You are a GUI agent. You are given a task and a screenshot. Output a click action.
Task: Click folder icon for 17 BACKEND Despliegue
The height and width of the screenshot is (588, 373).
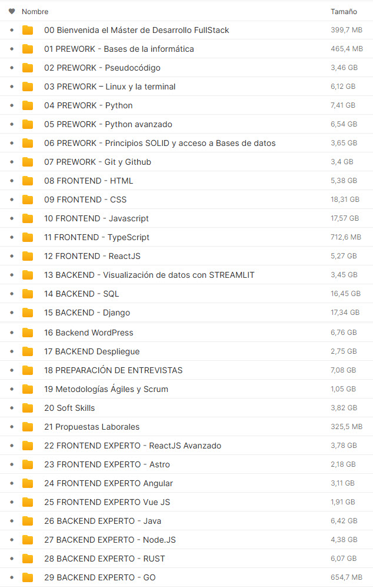point(28,351)
